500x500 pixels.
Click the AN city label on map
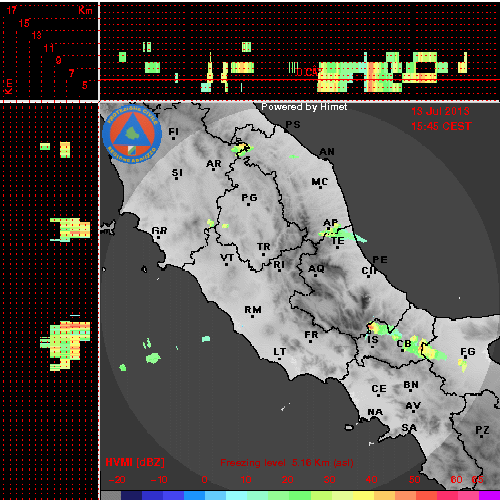(327, 152)
